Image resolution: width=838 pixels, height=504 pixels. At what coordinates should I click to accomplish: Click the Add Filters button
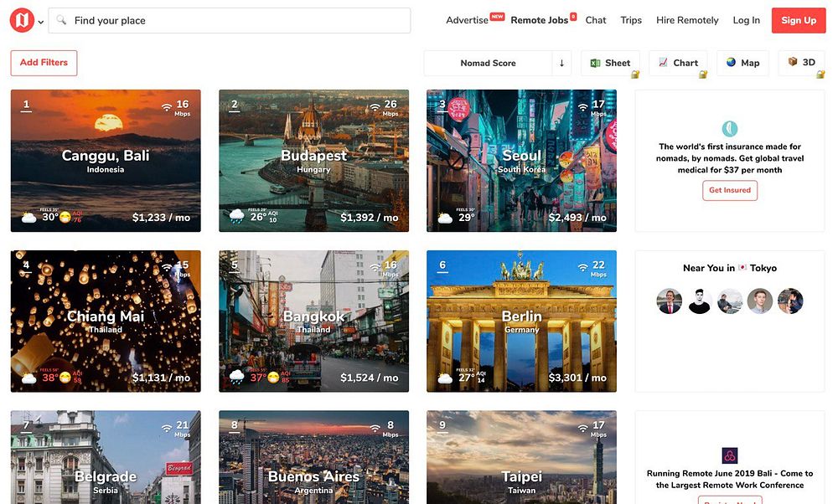pyautogui.click(x=44, y=63)
